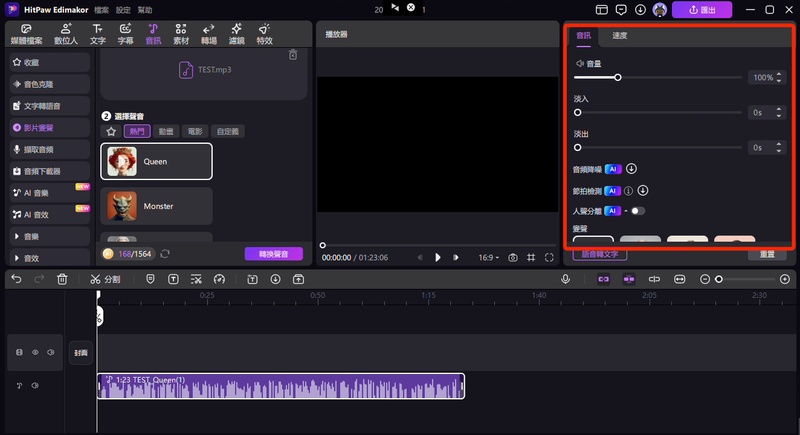Open the 轉場 transitions panel
The width and height of the screenshot is (800, 435).
[x=209, y=34]
